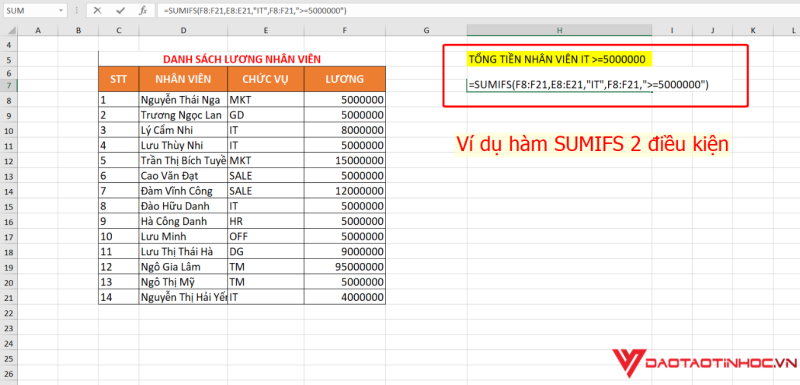The height and width of the screenshot is (385, 800).
Task: Click the LƯƠNG header cell
Action: coord(345,79)
